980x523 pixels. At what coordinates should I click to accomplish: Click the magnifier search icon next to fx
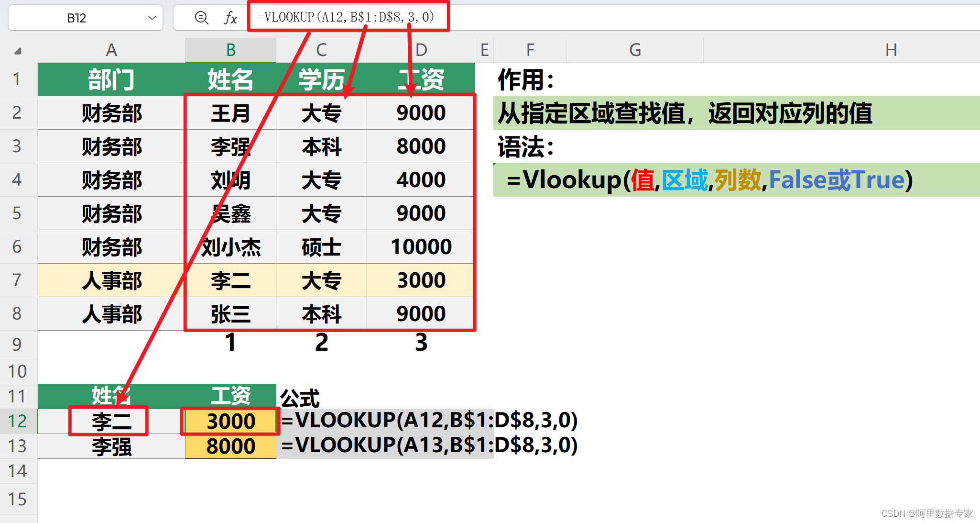coord(201,18)
